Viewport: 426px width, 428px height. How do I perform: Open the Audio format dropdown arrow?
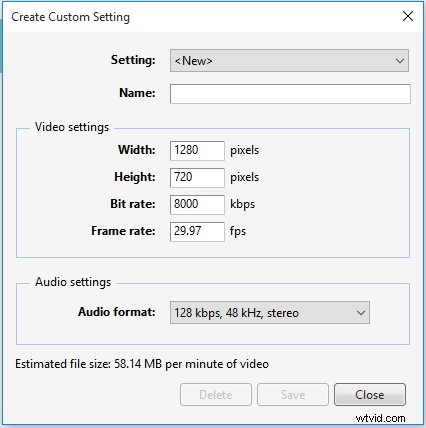coord(361,313)
